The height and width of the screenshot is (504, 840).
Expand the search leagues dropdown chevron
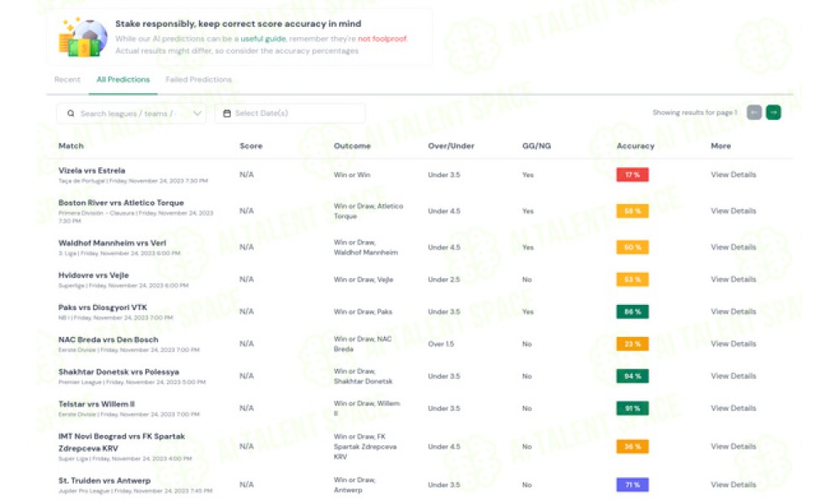click(x=197, y=113)
